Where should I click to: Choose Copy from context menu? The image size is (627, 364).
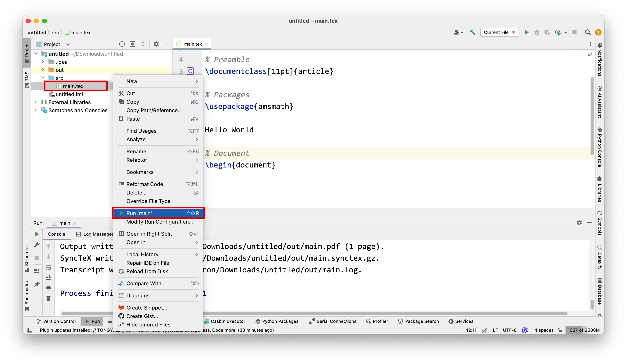158,102
